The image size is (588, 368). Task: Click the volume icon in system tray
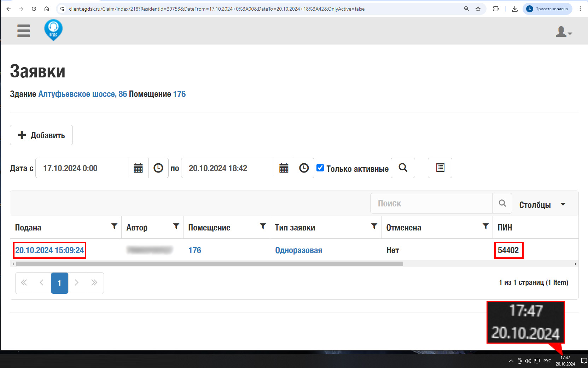tap(528, 361)
